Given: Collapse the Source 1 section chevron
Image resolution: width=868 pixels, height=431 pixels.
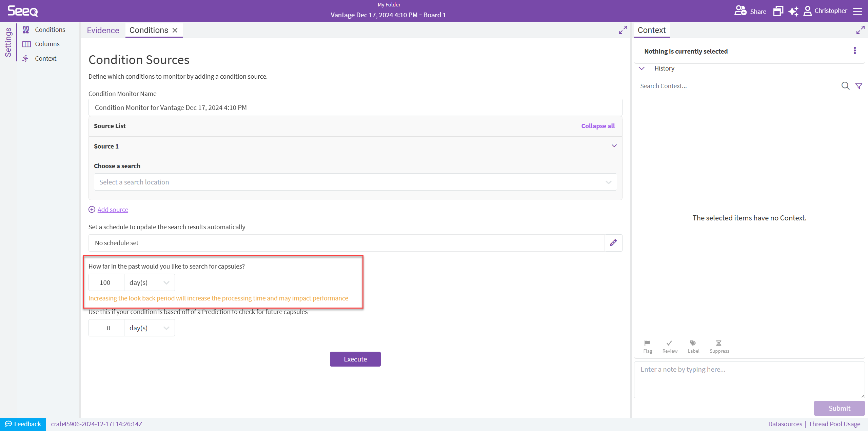Looking at the screenshot, I should tap(614, 146).
